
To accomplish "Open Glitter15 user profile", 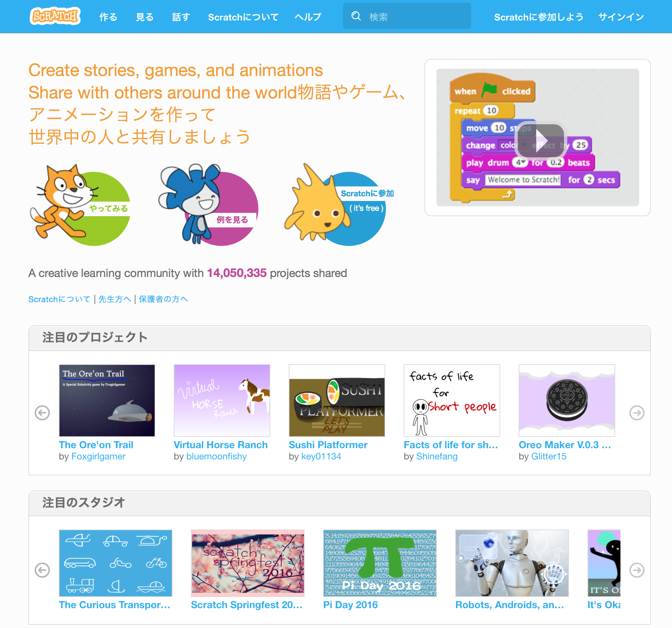I will (x=549, y=456).
